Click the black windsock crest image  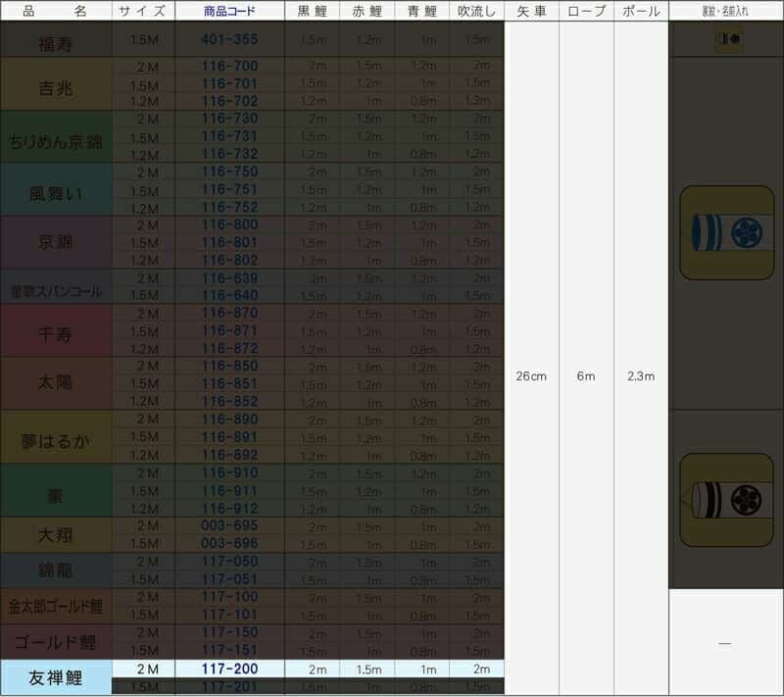(726, 500)
